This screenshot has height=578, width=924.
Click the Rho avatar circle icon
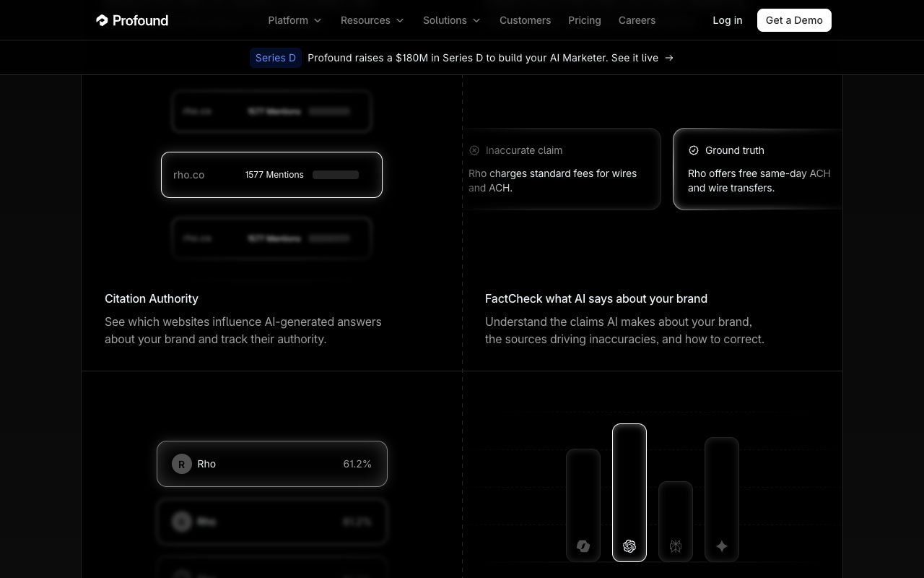(182, 464)
